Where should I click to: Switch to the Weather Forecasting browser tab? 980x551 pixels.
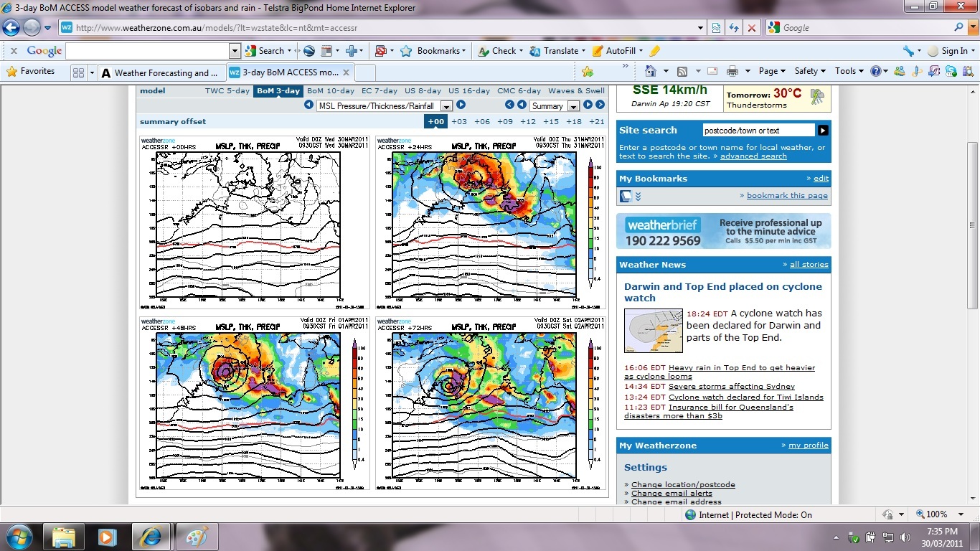[x=161, y=72]
